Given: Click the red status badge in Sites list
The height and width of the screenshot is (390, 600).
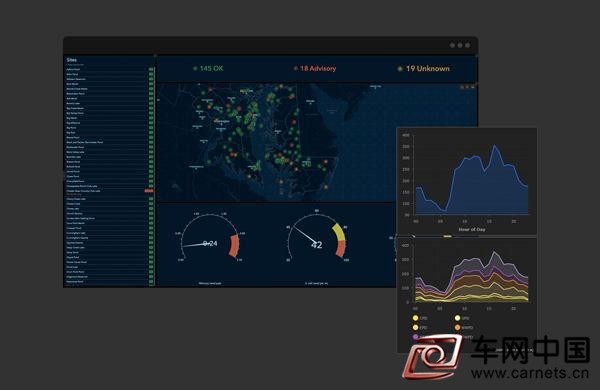Looking at the screenshot, I should pyautogui.click(x=149, y=191).
